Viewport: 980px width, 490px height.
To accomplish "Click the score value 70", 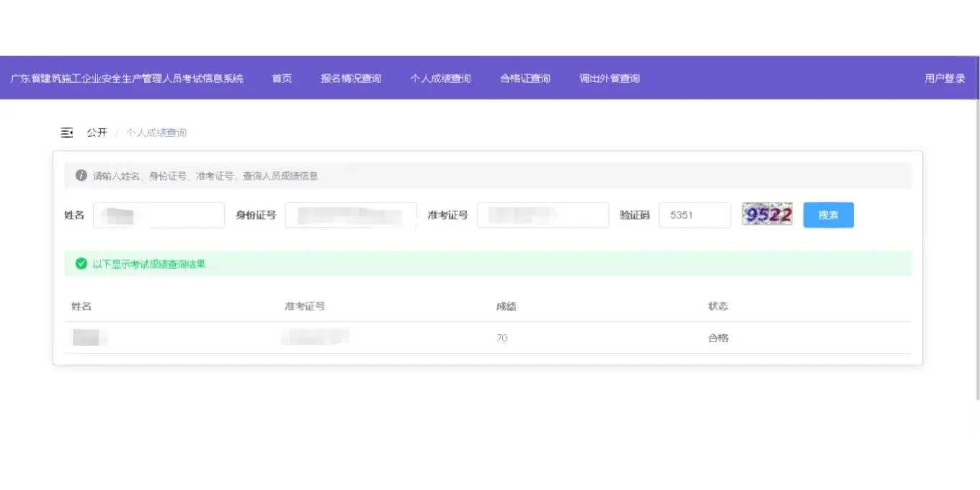I will 502,338.
